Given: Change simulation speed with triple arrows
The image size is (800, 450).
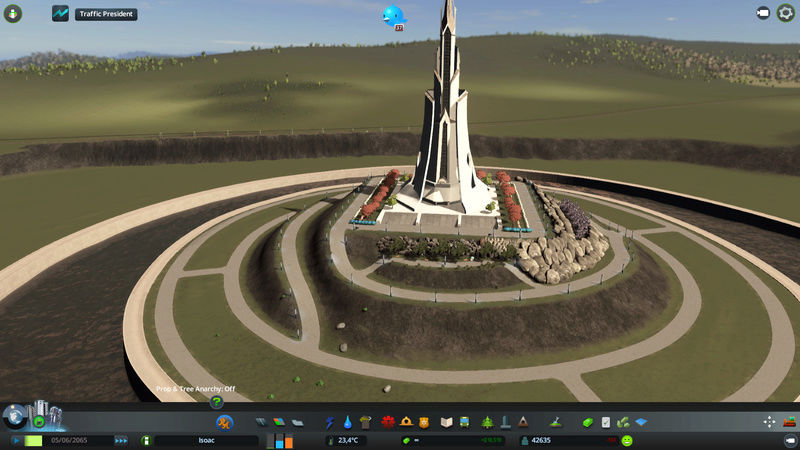Looking at the screenshot, I should click(x=121, y=440).
